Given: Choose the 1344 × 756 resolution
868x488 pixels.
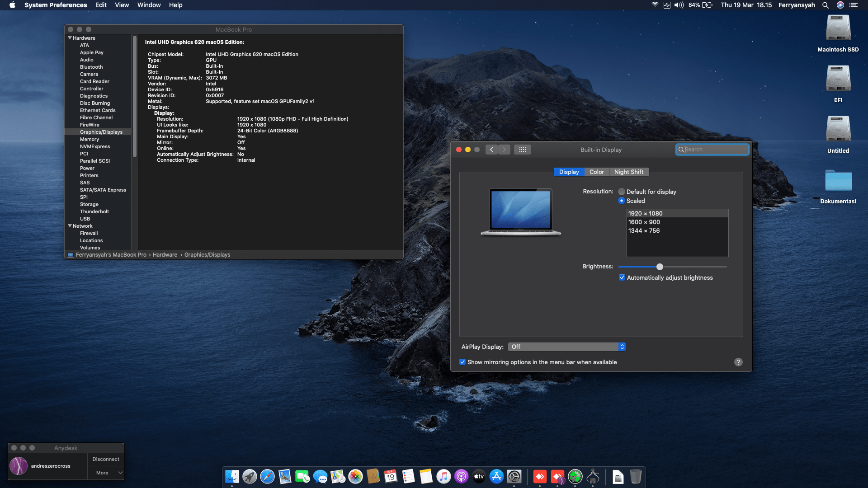Looking at the screenshot, I should point(677,230).
